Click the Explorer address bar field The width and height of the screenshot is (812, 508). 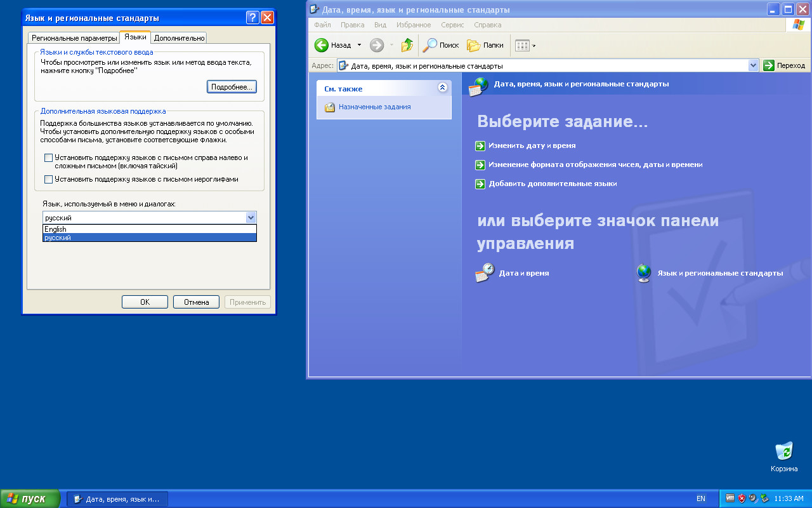click(548, 65)
